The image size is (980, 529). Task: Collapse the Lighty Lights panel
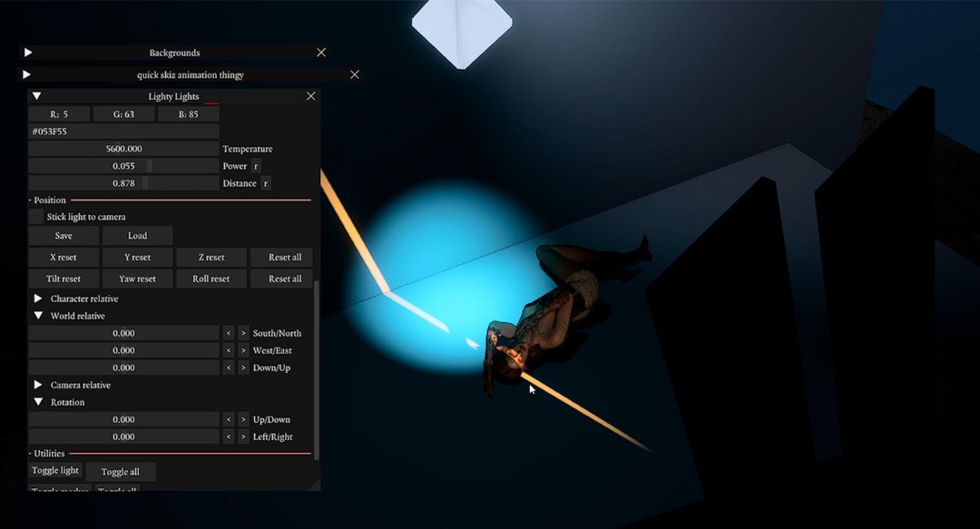point(37,96)
